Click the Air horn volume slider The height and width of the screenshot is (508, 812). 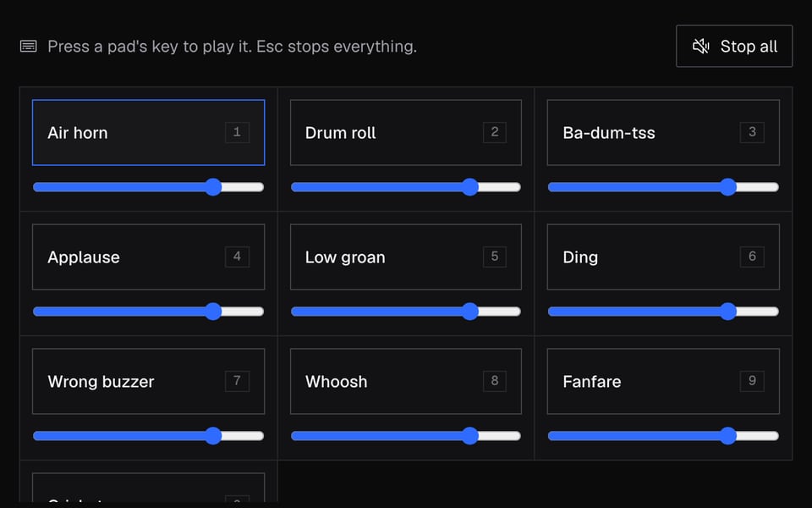[148, 187]
